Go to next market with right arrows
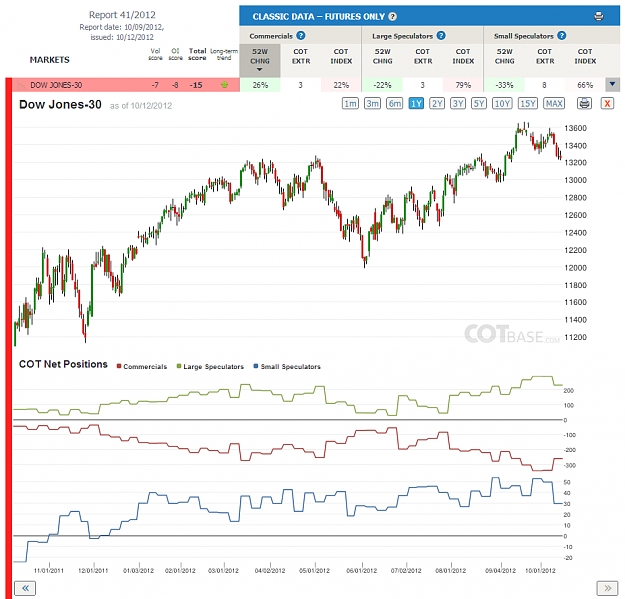This screenshot has width=625, height=599. [607, 588]
